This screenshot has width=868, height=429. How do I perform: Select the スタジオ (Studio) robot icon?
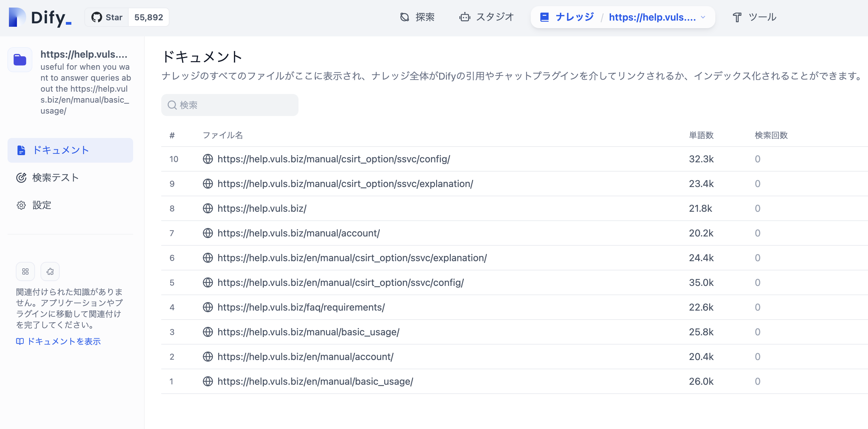click(464, 17)
